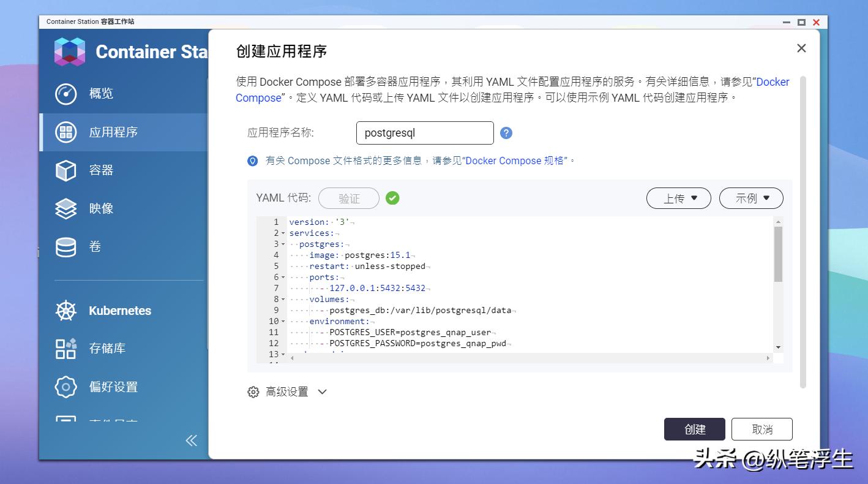Click the help question mark beside application name
Viewport: 868px width, 484px height.
(x=506, y=133)
